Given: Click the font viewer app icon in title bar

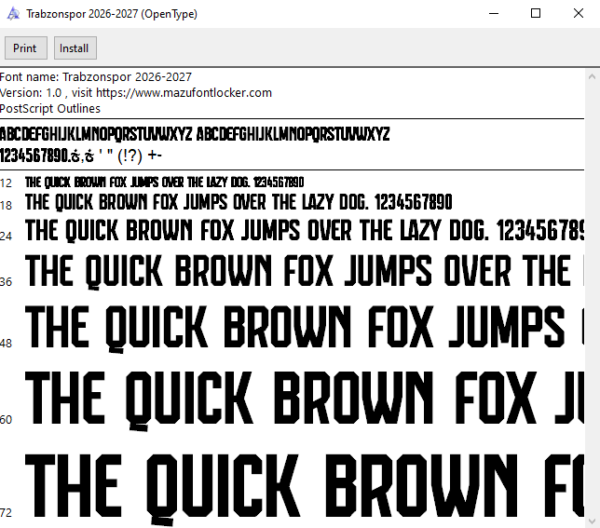Looking at the screenshot, I should click(x=13, y=14).
